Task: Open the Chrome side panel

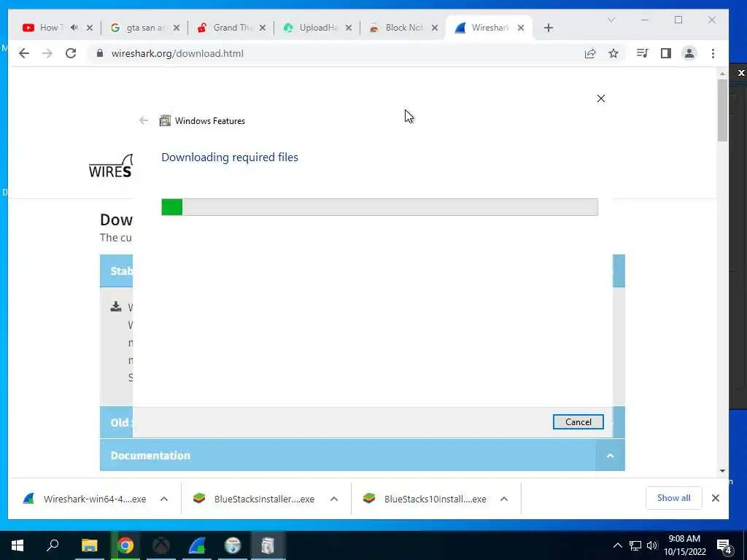Action: pos(666,53)
